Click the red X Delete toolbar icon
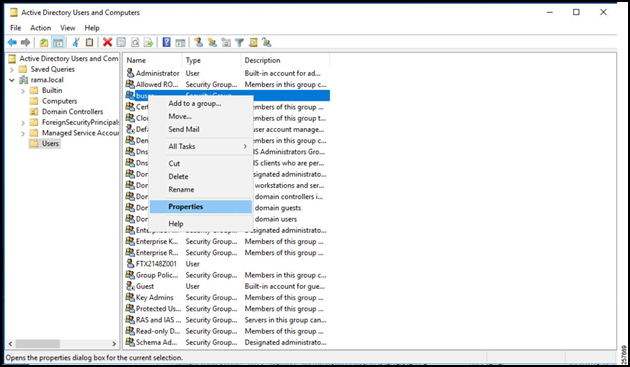The height and width of the screenshot is (367, 630). tap(107, 42)
